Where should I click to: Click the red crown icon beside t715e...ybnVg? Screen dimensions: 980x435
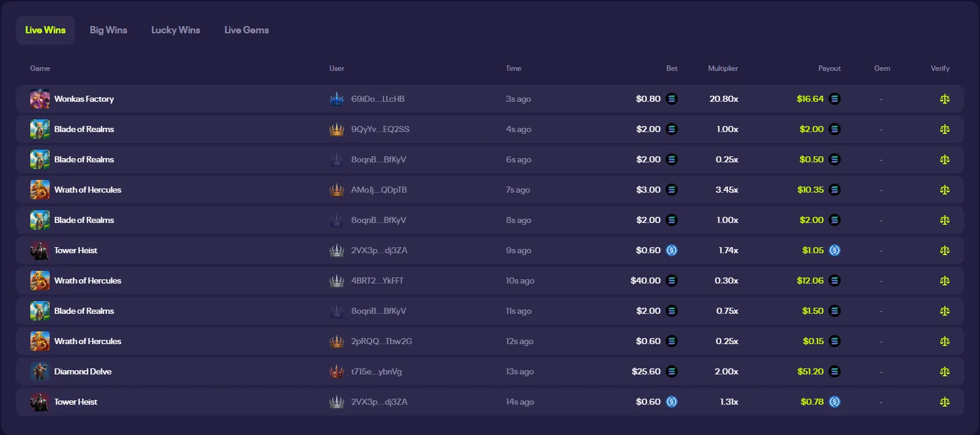pyautogui.click(x=337, y=371)
